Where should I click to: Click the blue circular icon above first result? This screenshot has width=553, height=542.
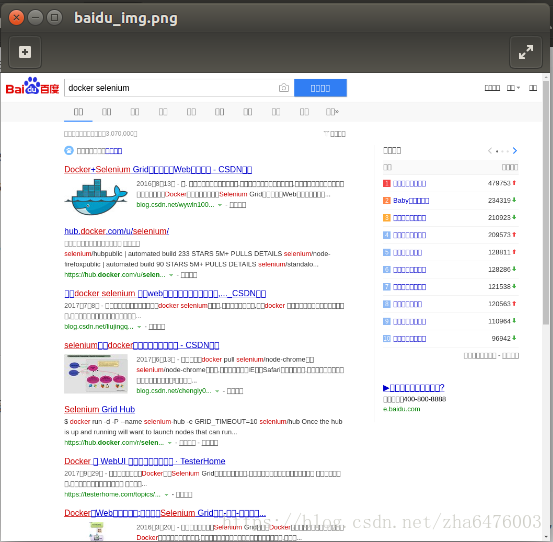click(69, 151)
